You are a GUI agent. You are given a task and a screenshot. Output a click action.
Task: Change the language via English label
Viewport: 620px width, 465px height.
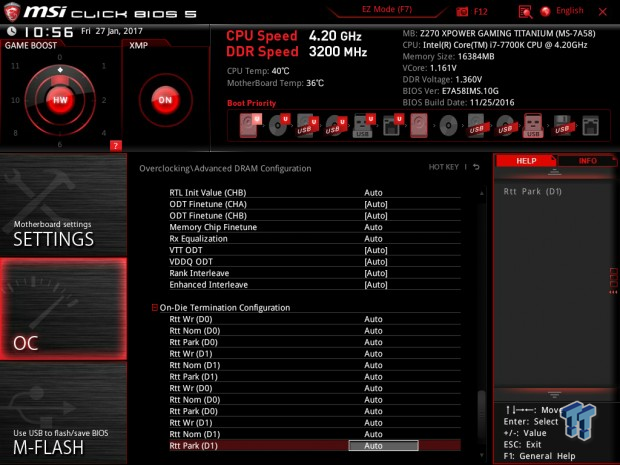tap(569, 11)
